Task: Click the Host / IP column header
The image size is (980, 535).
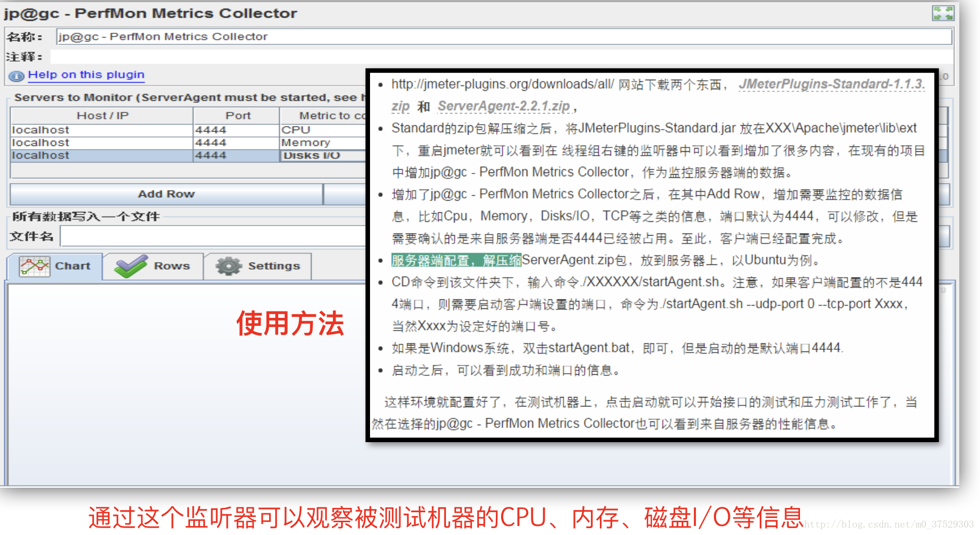Action: pyautogui.click(x=102, y=116)
